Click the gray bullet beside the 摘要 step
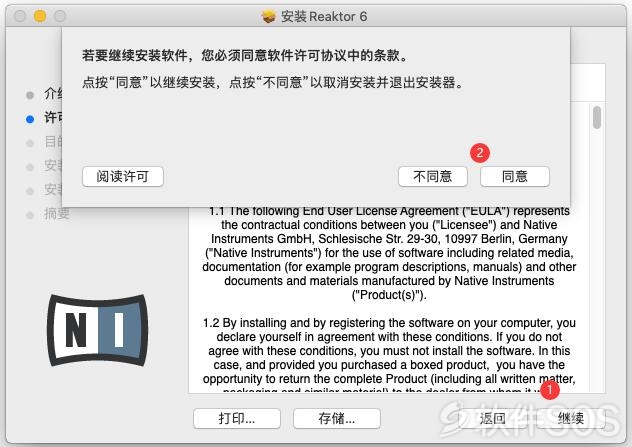 pos(30,215)
